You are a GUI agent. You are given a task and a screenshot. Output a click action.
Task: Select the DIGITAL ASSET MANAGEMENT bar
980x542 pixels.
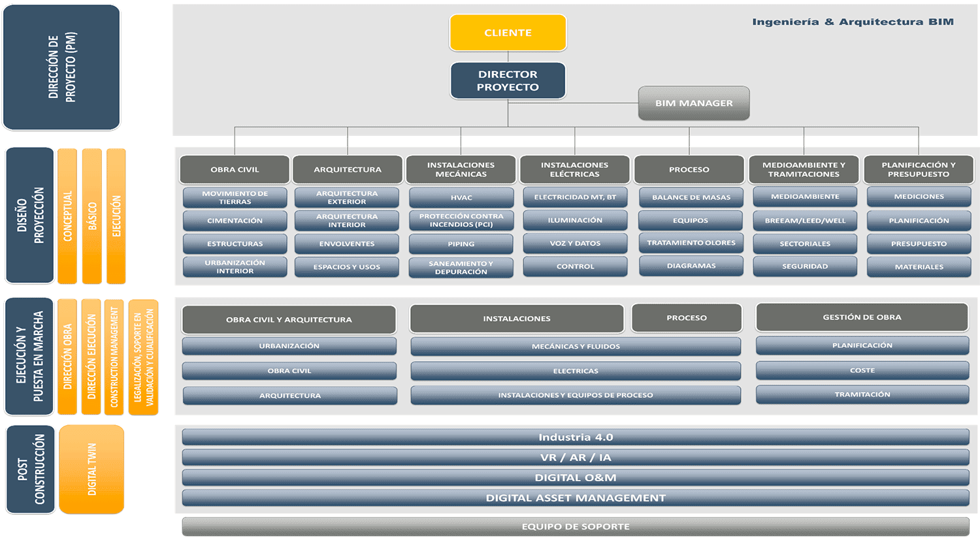click(575, 498)
